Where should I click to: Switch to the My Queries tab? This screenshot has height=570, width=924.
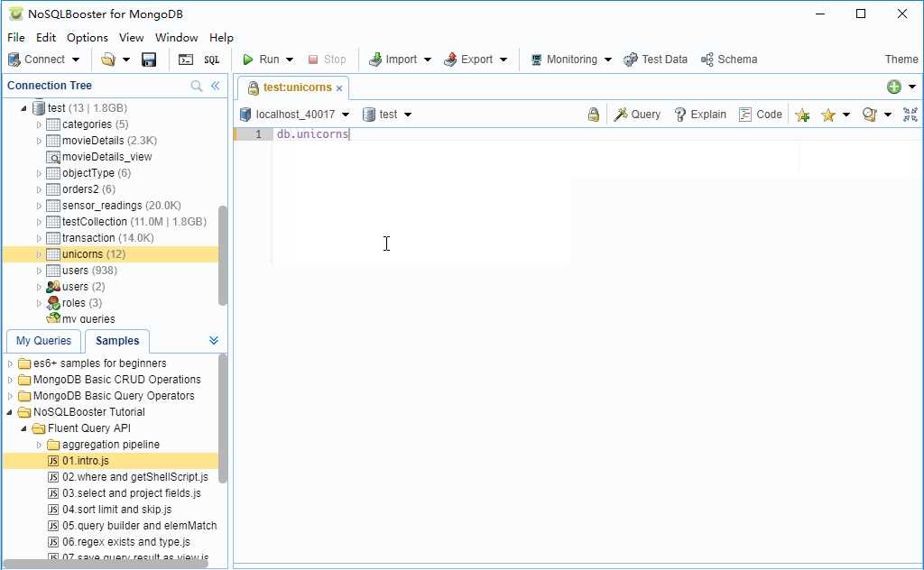43,341
